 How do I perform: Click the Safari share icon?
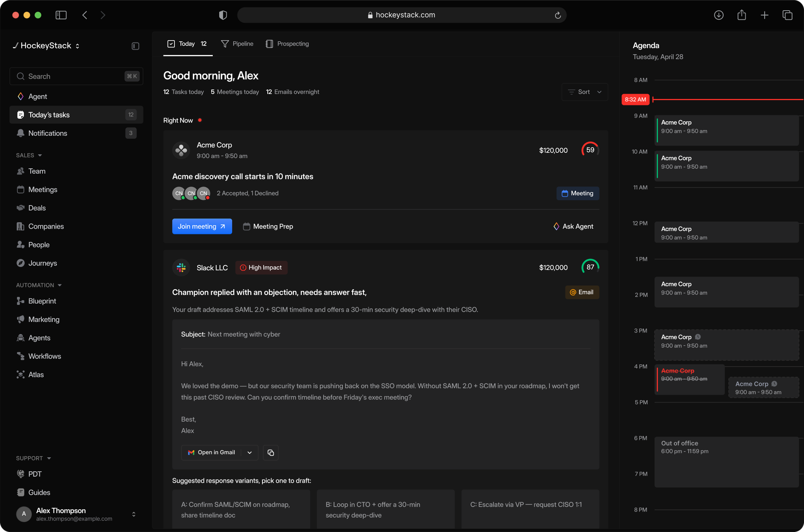[742, 15]
